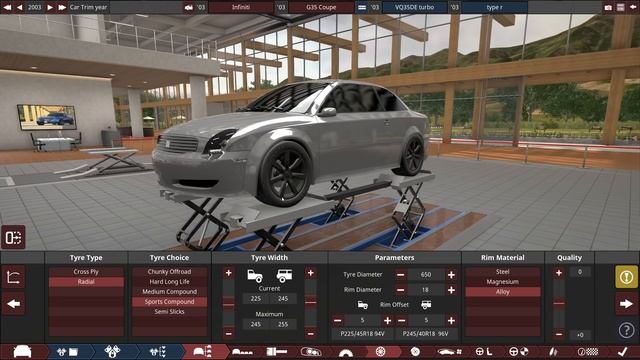Viewport: 640px width, 360px height.
Task: Click the checkmark finish icon
Action: click(x=622, y=351)
